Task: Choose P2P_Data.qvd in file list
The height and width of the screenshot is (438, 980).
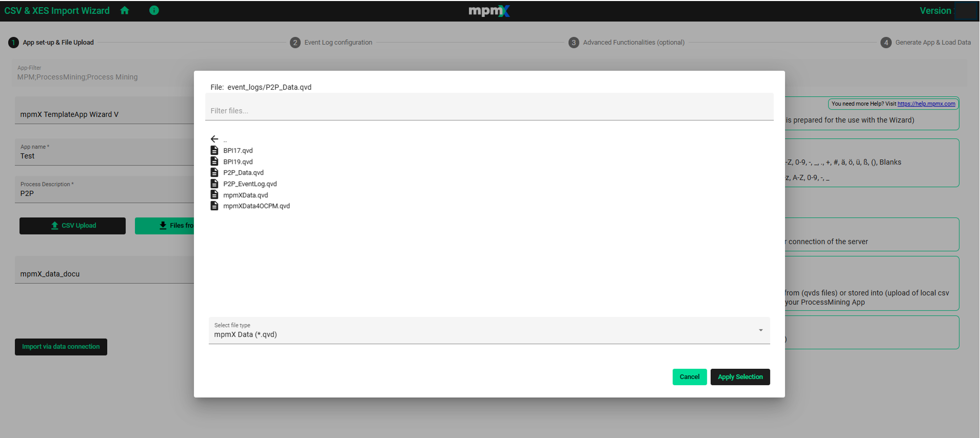Action: [244, 173]
